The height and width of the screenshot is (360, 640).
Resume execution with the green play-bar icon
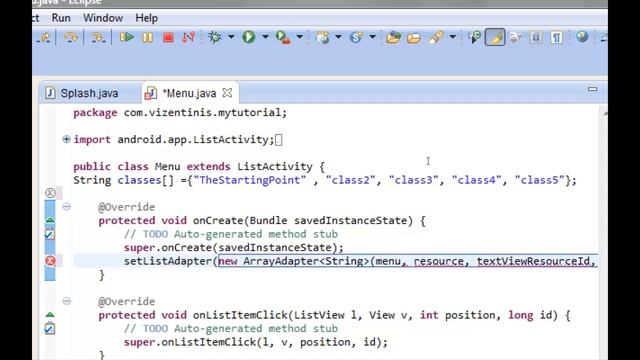(127, 38)
